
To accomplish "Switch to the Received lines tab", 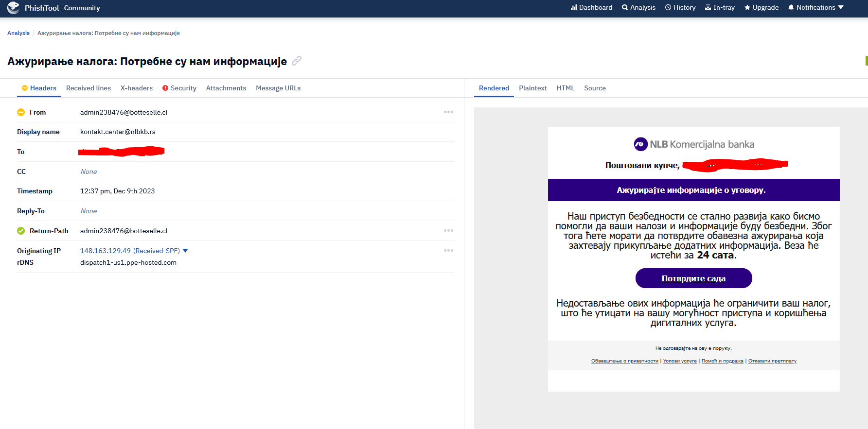I will click(x=89, y=88).
